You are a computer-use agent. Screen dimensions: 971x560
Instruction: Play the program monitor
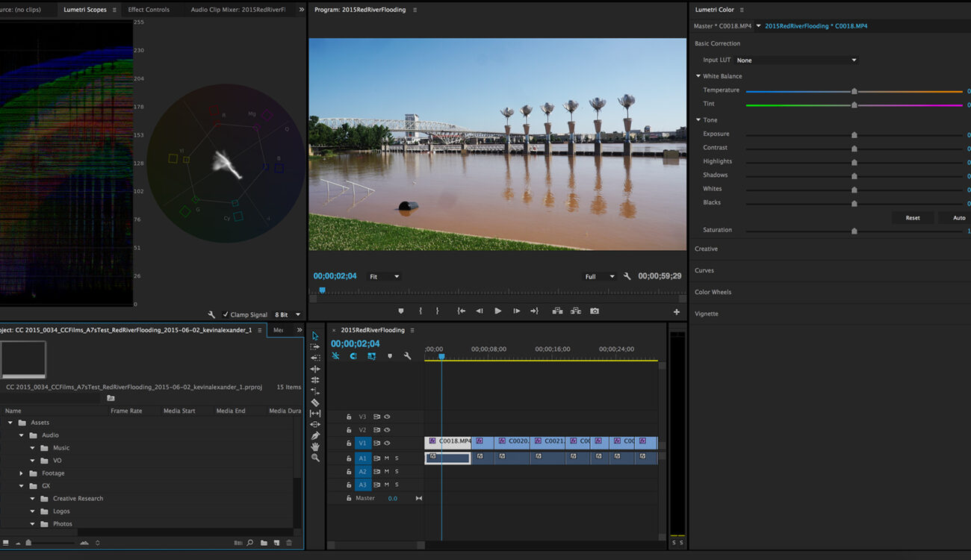[x=498, y=311]
